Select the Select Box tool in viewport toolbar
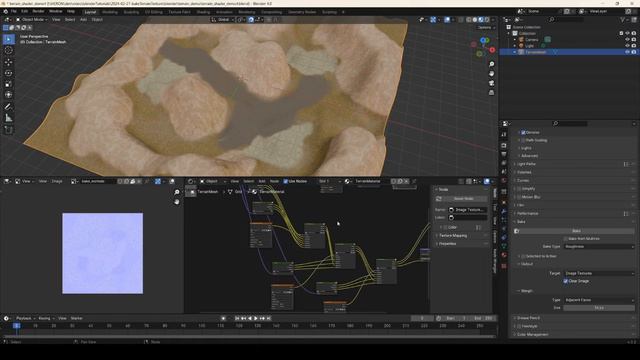 click(x=8, y=39)
